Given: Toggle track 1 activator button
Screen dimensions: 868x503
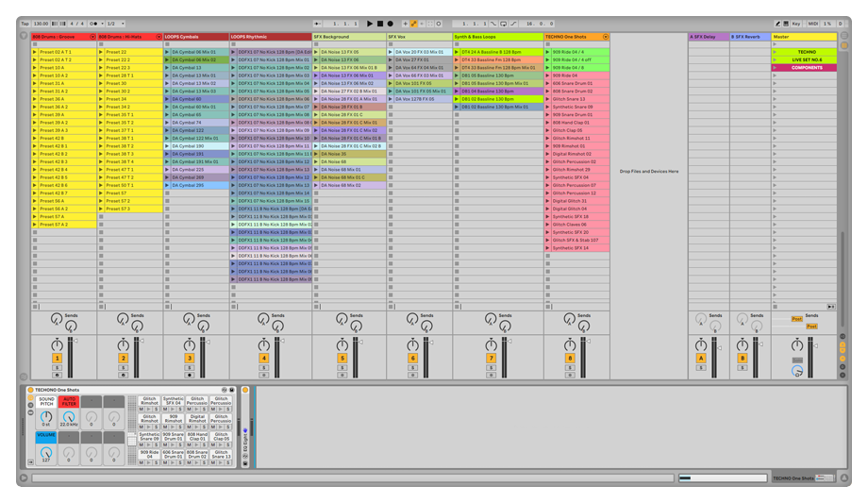Looking at the screenshot, I should [x=57, y=359].
